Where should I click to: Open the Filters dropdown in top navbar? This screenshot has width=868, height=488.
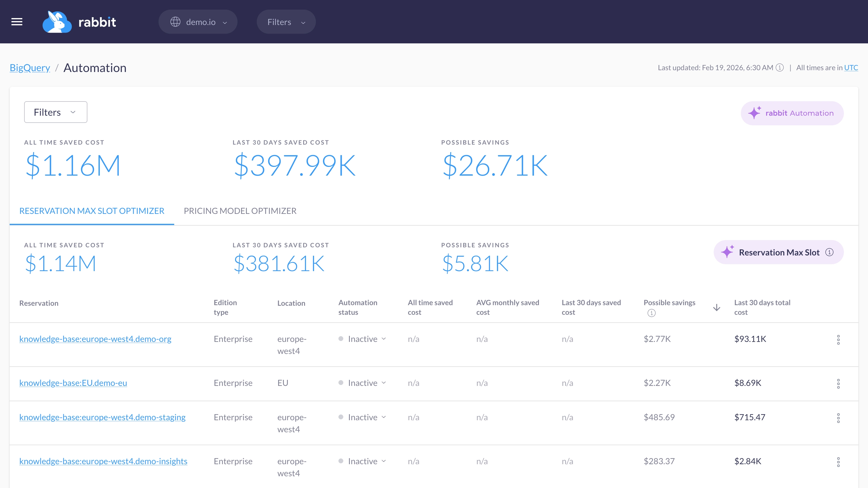(286, 22)
